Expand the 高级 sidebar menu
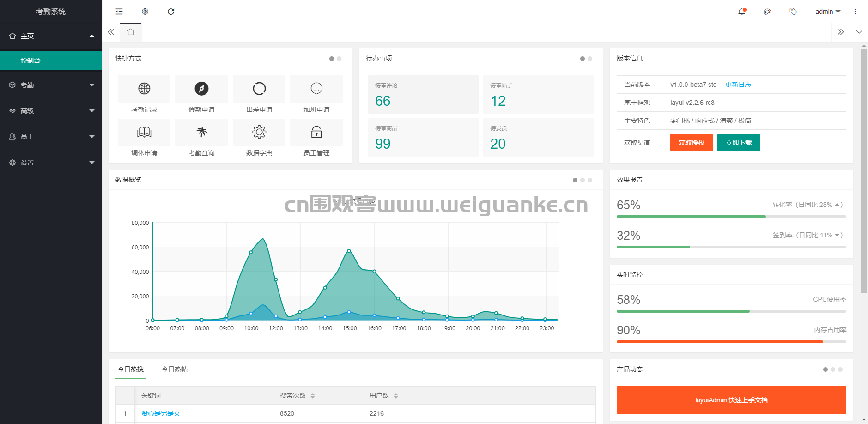Image resolution: width=868 pixels, height=424 pixels. click(x=51, y=111)
